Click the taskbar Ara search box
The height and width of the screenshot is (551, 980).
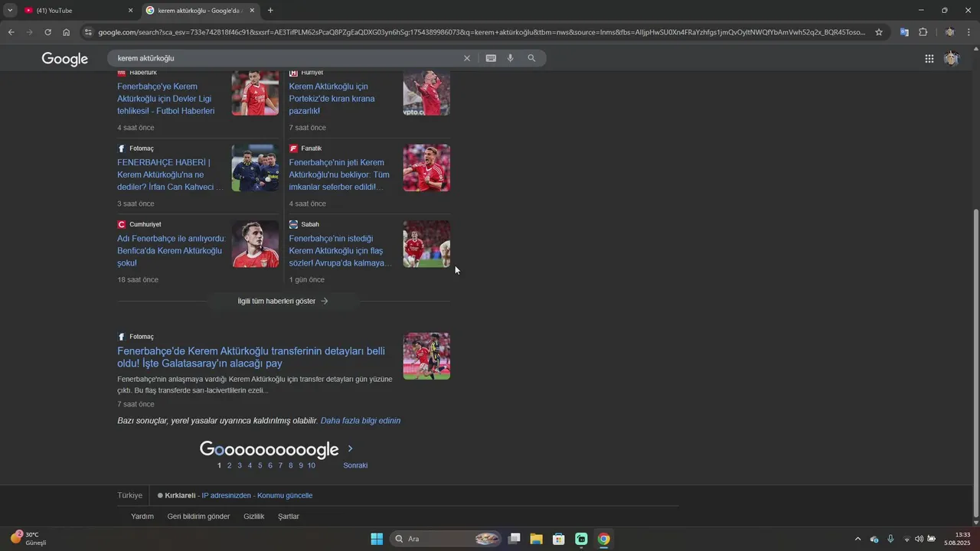coord(446,539)
